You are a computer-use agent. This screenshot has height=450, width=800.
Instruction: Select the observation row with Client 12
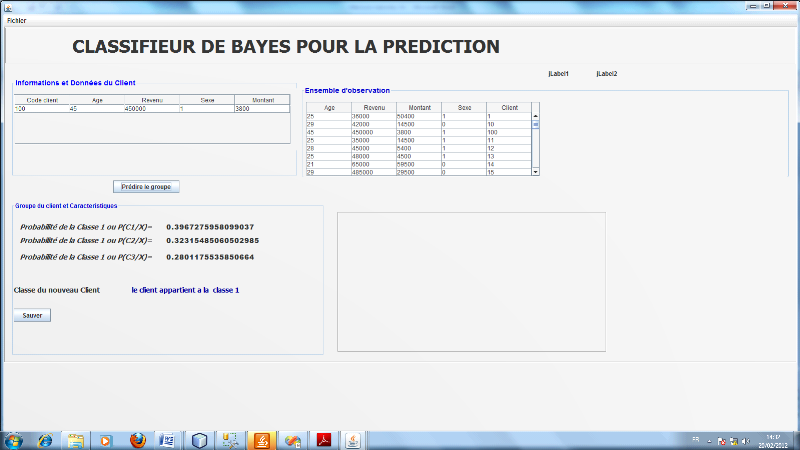click(419, 148)
